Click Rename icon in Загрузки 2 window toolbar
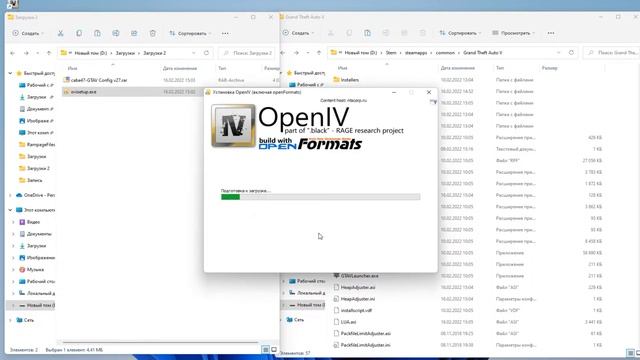 click(x=116, y=33)
